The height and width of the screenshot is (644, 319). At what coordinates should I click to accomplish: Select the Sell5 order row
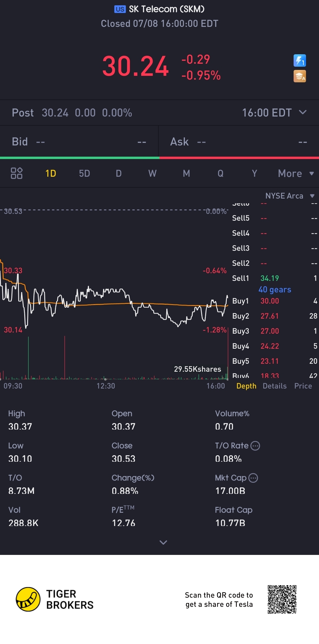[274, 218]
